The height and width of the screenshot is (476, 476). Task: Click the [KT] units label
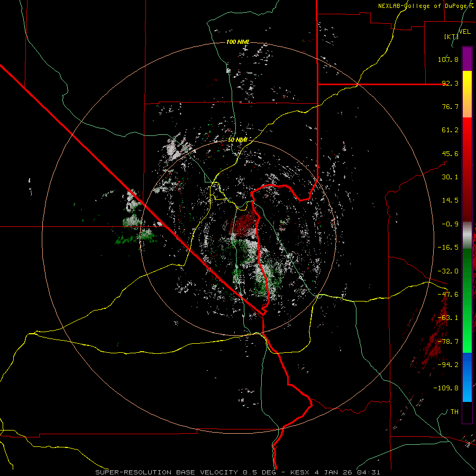[451, 36]
